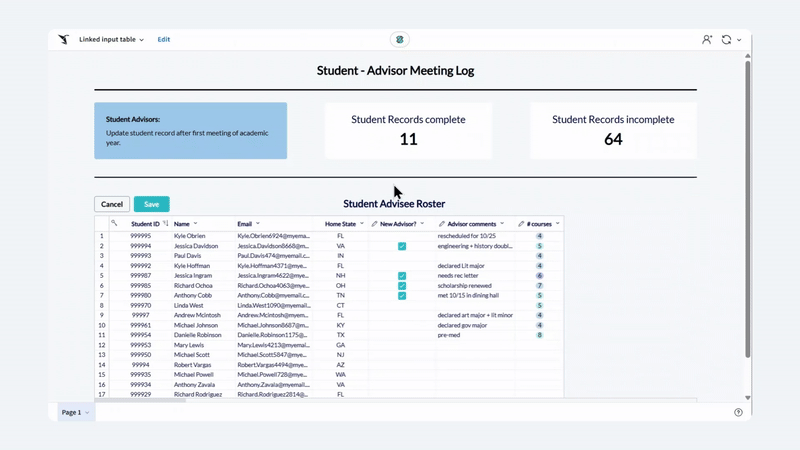Click the page vertical scrollbar
Image resolution: width=800 pixels, height=450 pixels.
point(747,200)
